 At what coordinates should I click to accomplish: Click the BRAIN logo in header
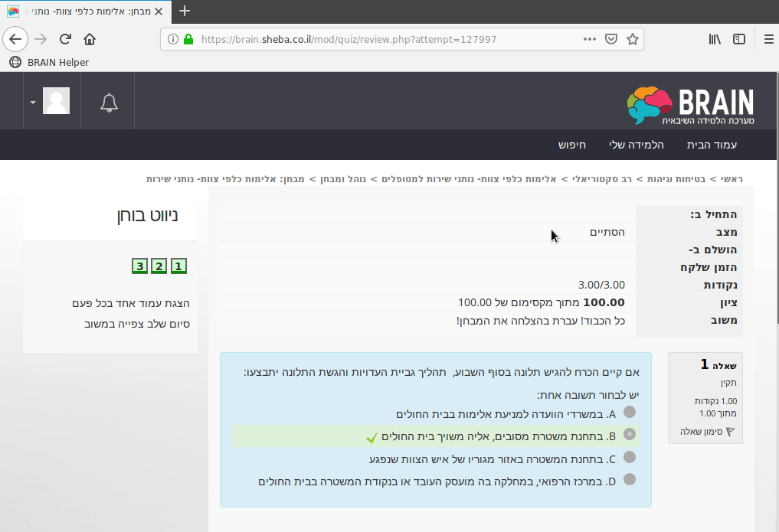pyautogui.click(x=691, y=106)
